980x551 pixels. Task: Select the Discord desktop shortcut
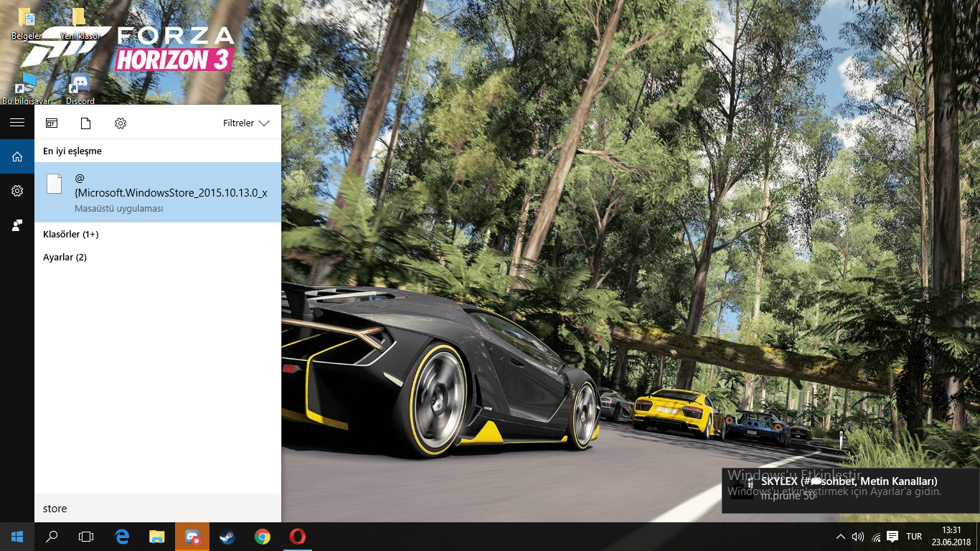[80, 88]
